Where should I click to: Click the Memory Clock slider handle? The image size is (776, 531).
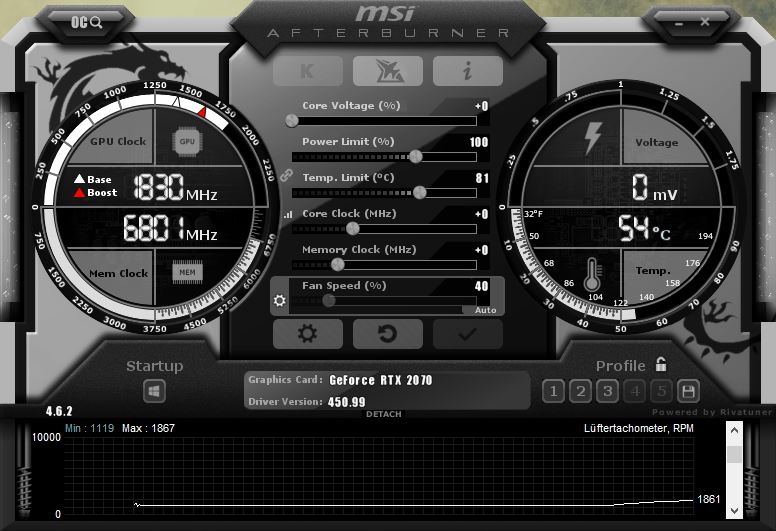click(x=338, y=265)
